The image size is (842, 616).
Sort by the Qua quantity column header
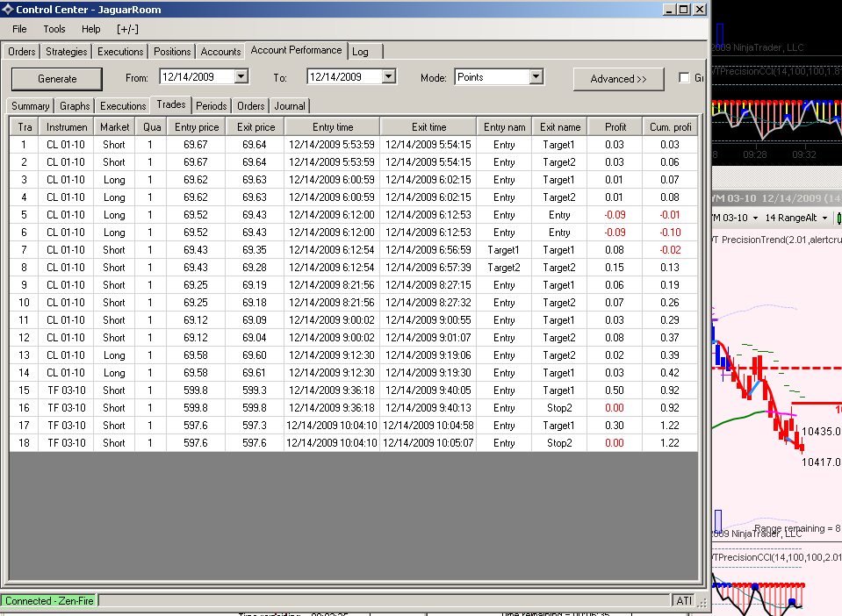click(151, 127)
